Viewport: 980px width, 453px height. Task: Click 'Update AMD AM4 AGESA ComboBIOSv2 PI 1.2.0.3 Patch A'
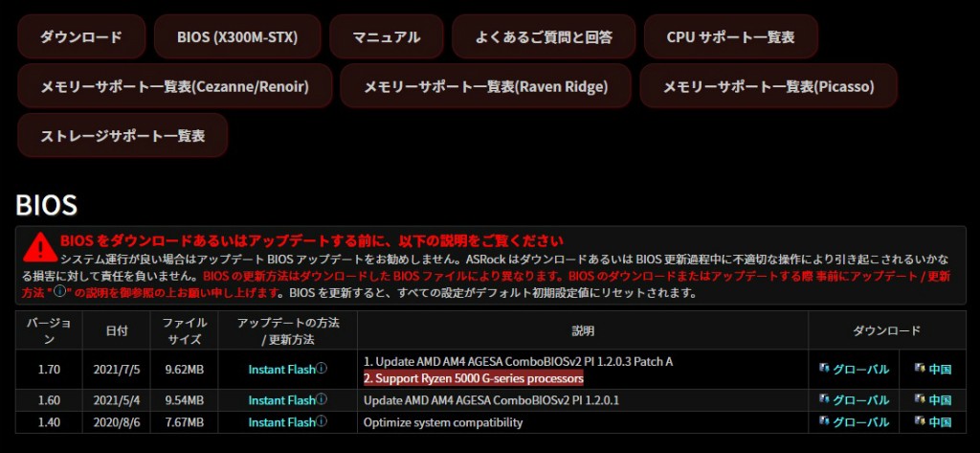click(518, 362)
